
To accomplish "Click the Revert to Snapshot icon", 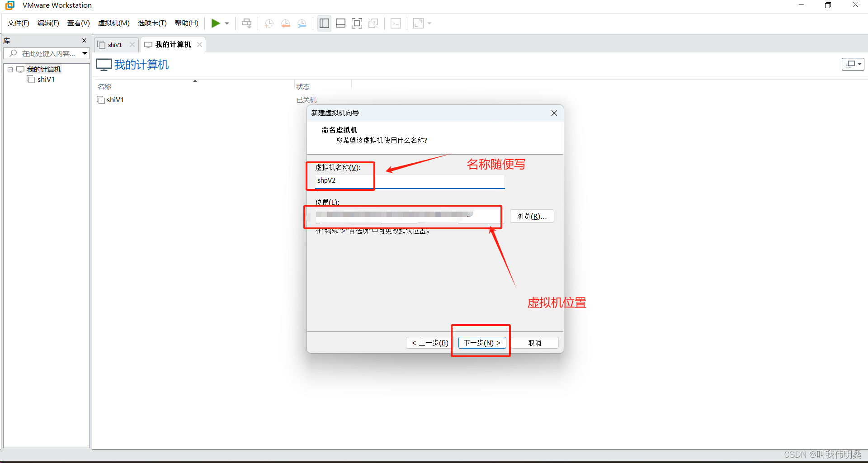I will (x=286, y=23).
